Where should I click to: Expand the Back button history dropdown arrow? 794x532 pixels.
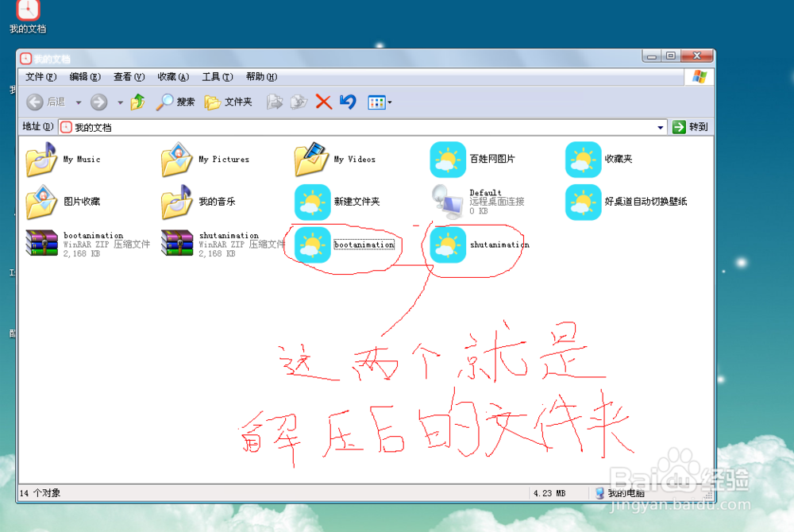77,102
